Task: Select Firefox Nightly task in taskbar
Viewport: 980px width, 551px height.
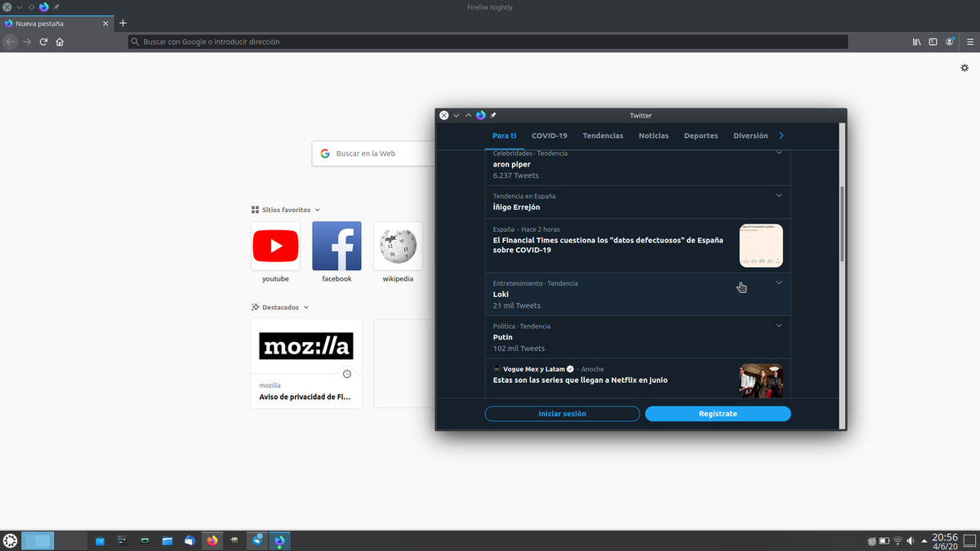Action: [x=280, y=540]
